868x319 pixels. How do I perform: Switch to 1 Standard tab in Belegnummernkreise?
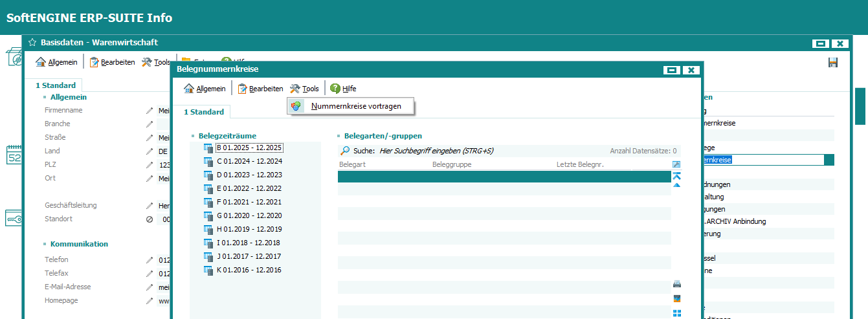coord(203,112)
